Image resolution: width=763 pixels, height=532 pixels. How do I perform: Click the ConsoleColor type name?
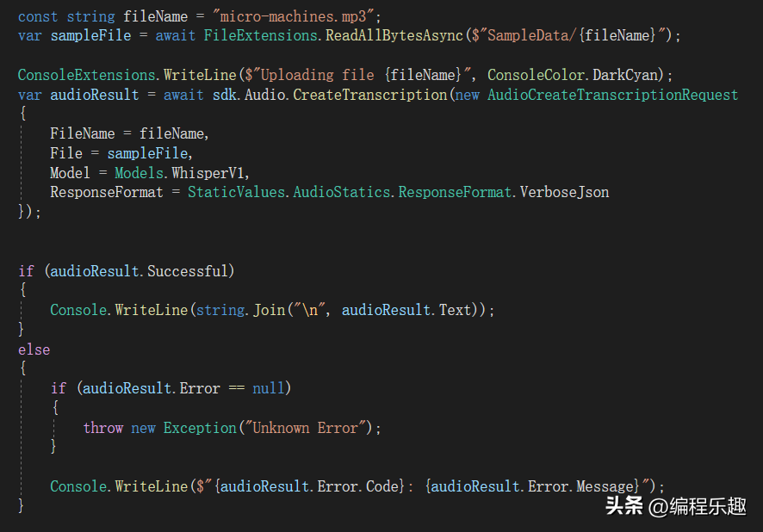[536, 75]
